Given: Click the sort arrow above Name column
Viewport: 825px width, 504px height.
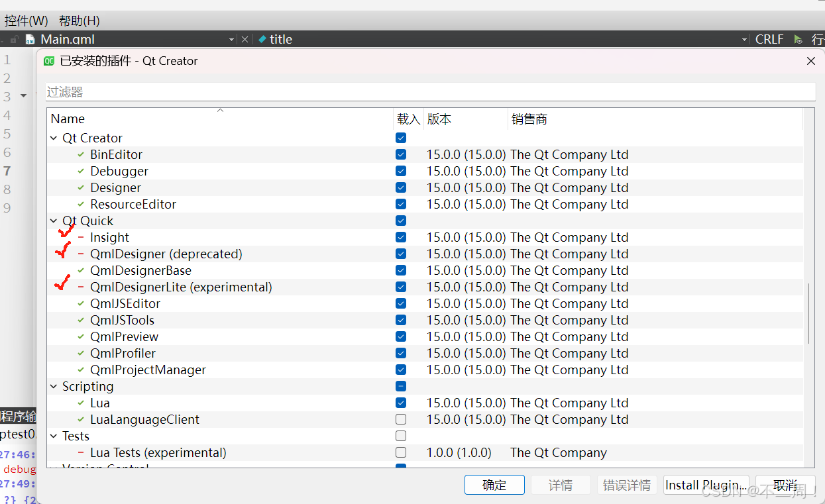Looking at the screenshot, I should [x=221, y=111].
